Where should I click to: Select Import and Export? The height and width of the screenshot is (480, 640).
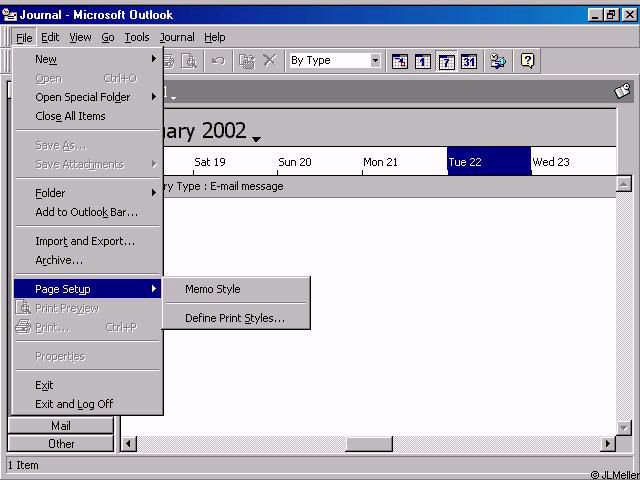(x=87, y=241)
